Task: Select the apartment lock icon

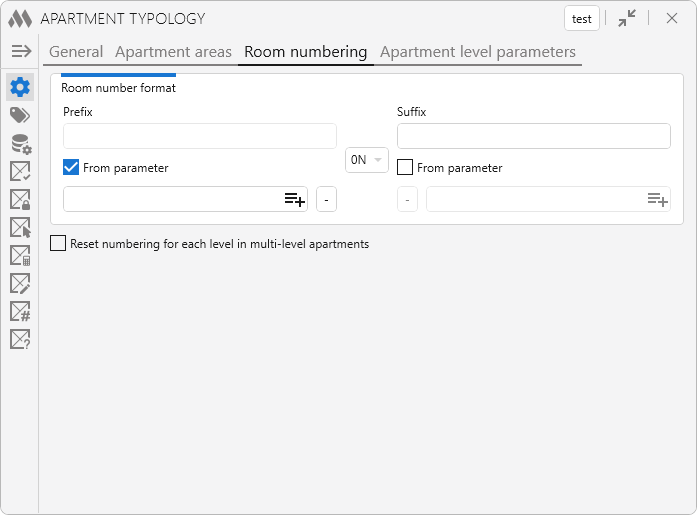Action: [20, 199]
